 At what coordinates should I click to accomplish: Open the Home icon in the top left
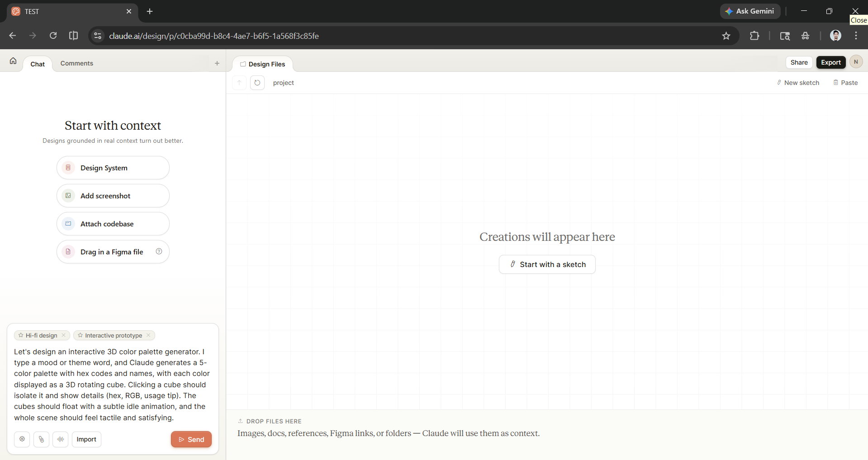12,61
